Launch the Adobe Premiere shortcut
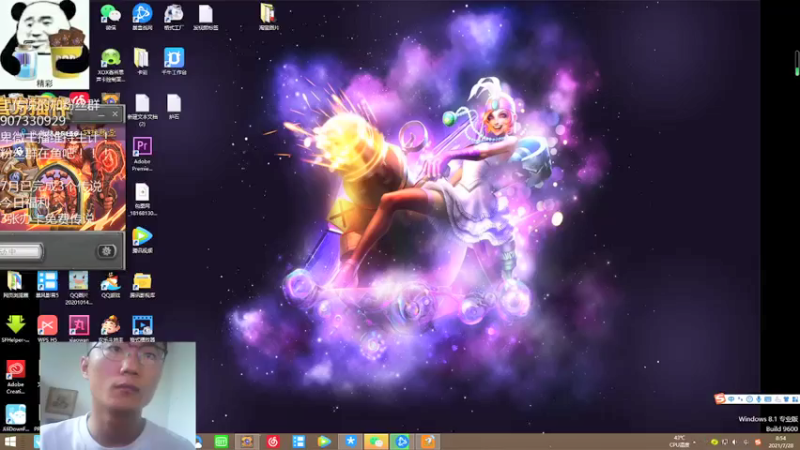This screenshot has height=450, width=800. (x=142, y=154)
